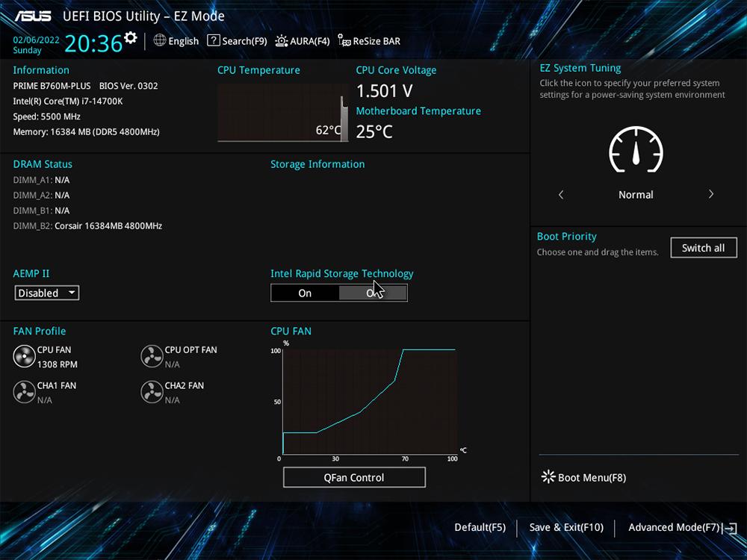Click the Information heading
The image size is (747, 560).
point(41,70)
